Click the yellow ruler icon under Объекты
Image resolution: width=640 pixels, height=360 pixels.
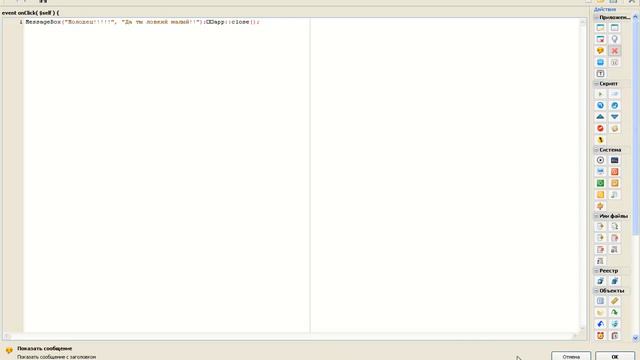click(614, 301)
